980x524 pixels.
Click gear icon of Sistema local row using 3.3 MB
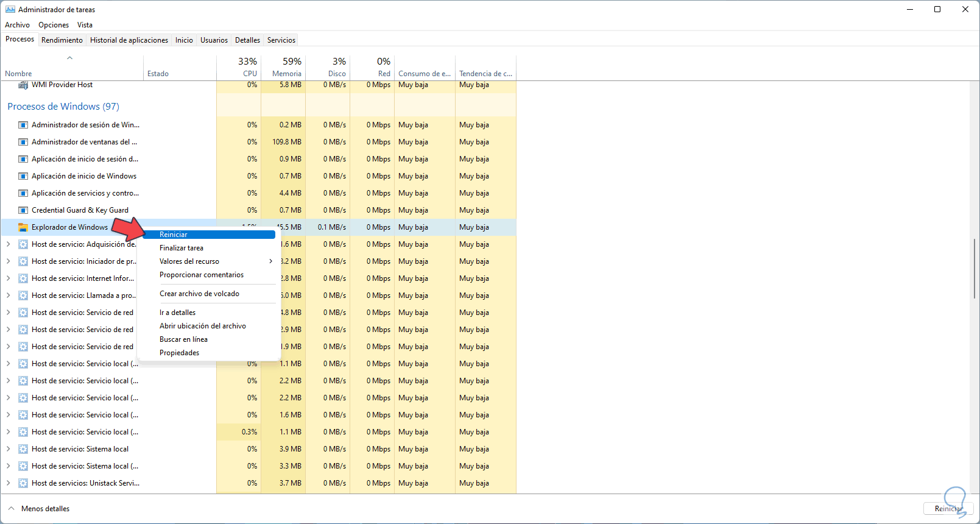[x=23, y=466]
